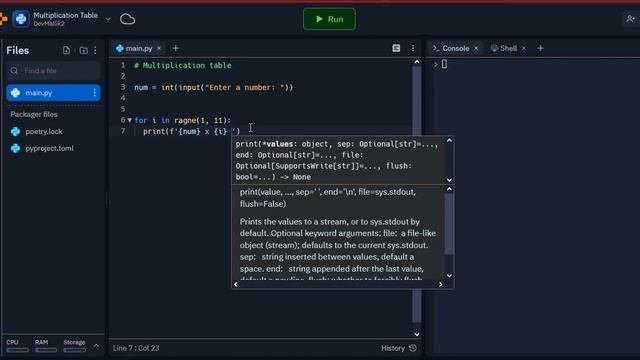
Task: Close the Shell tab
Action: click(x=524, y=48)
